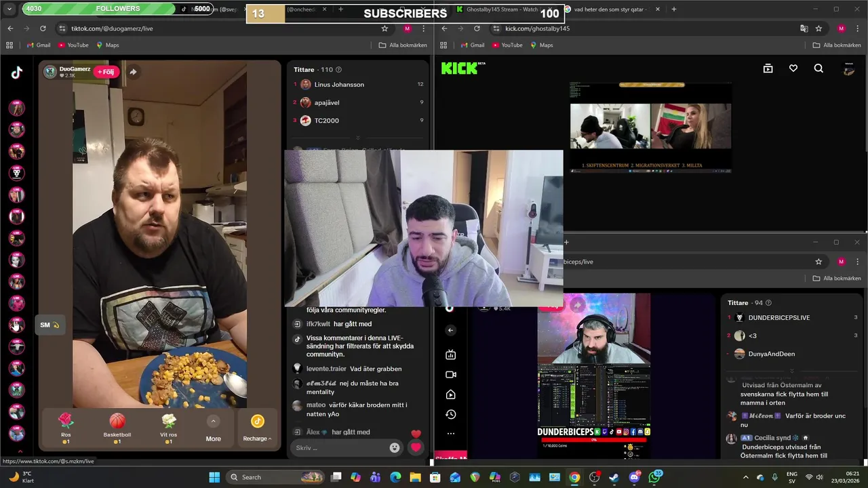Open Maps bookmark in left browser

coord(108,45)
